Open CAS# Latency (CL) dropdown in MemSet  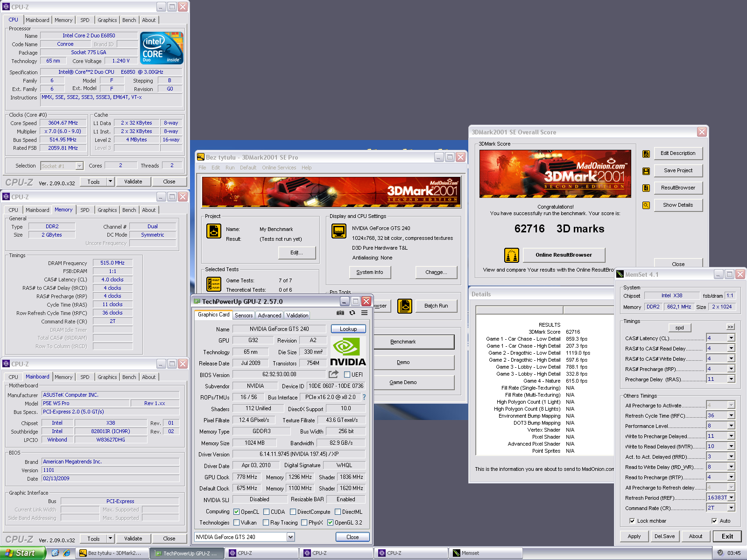(731, 338)
